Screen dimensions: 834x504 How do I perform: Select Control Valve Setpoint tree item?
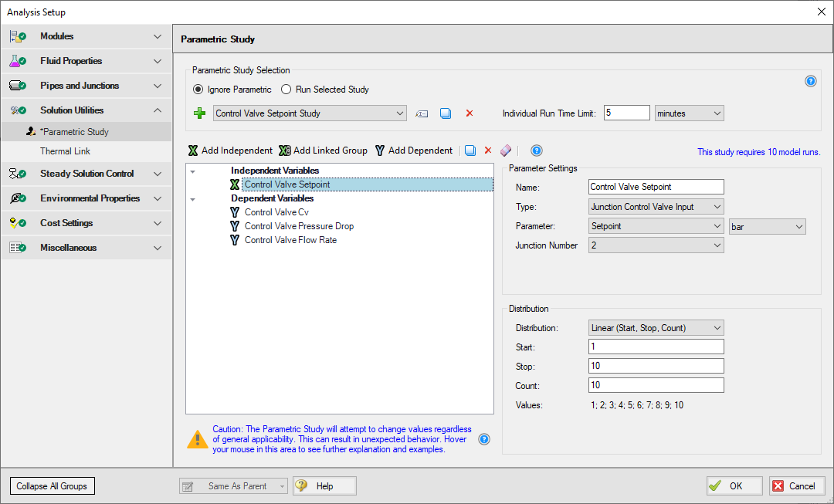(x=368, y=184)
